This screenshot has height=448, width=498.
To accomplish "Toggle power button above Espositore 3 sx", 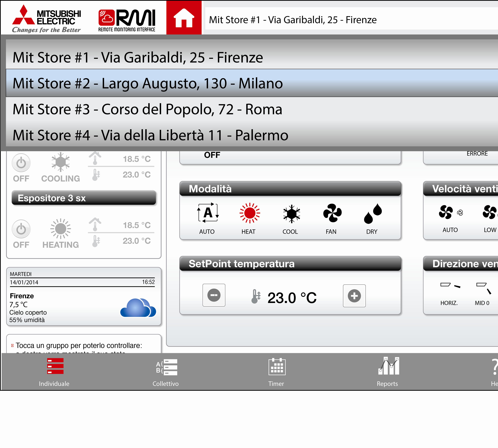I will click(21, 163).
